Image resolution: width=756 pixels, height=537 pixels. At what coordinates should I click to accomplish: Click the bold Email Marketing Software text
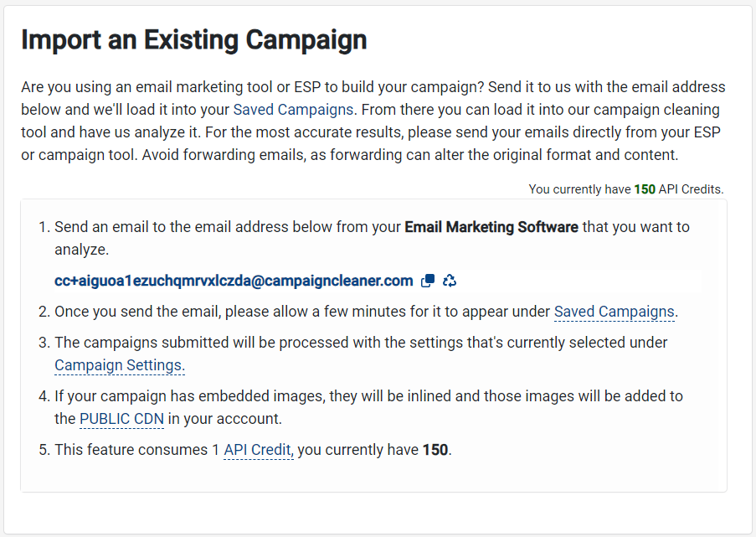491,226
